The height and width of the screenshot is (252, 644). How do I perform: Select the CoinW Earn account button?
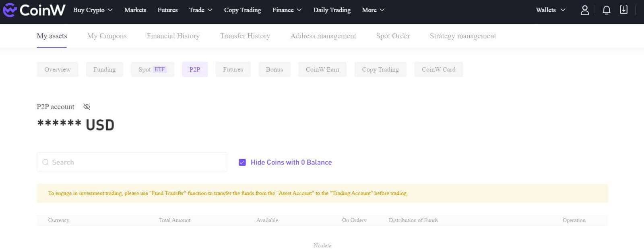(x=322, y=69)
